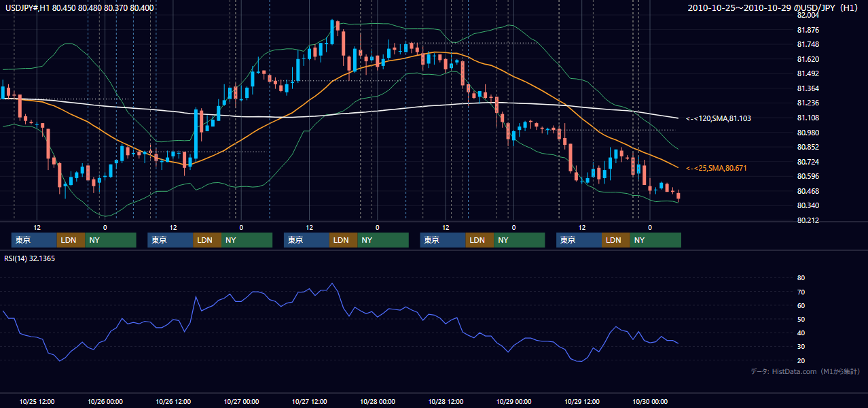Click the 10/28 00:00 time axis label
The image size is (868, 408).
click(378, 401)
